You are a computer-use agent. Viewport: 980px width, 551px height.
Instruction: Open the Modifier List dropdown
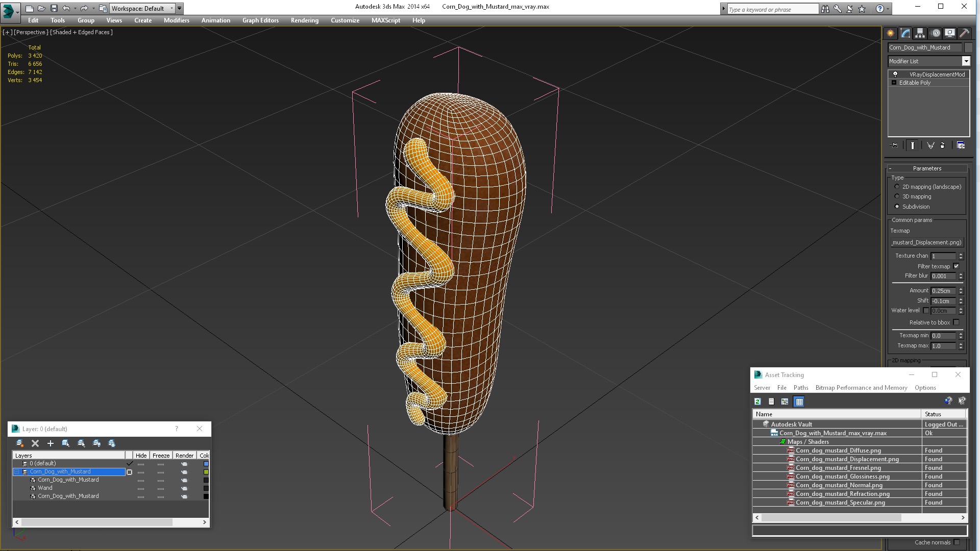click(x=966, y=61)
